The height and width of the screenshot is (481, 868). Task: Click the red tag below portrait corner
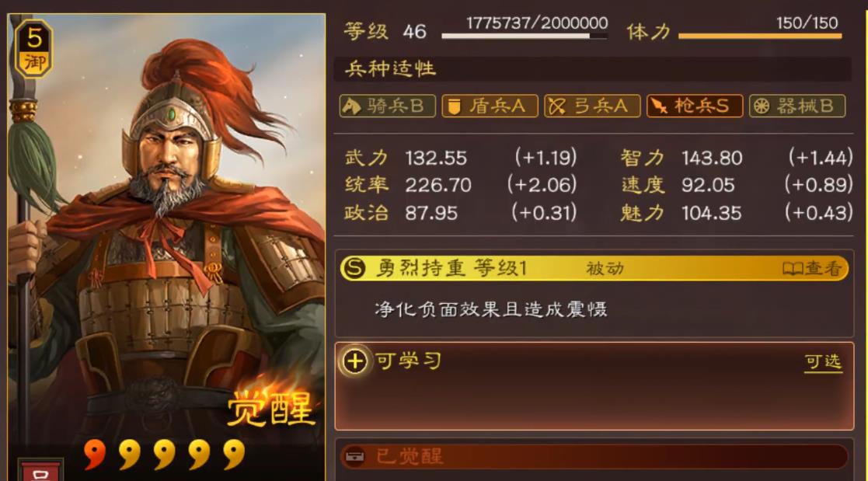click(40, 470)
